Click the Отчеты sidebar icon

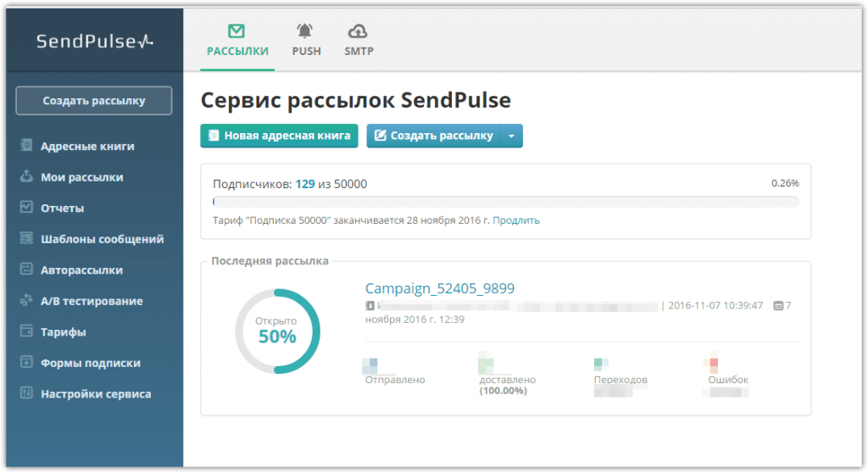(x=26, y=207)
